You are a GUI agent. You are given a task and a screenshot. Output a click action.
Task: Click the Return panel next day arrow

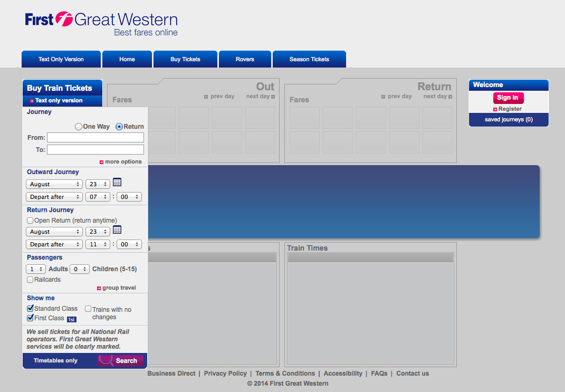[451, 97]
